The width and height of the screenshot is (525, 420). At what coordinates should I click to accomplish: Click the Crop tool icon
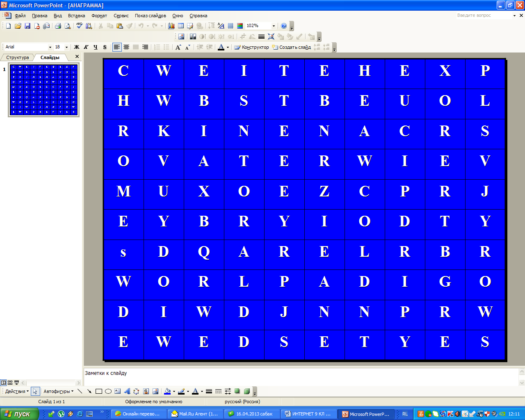(243, 37)
